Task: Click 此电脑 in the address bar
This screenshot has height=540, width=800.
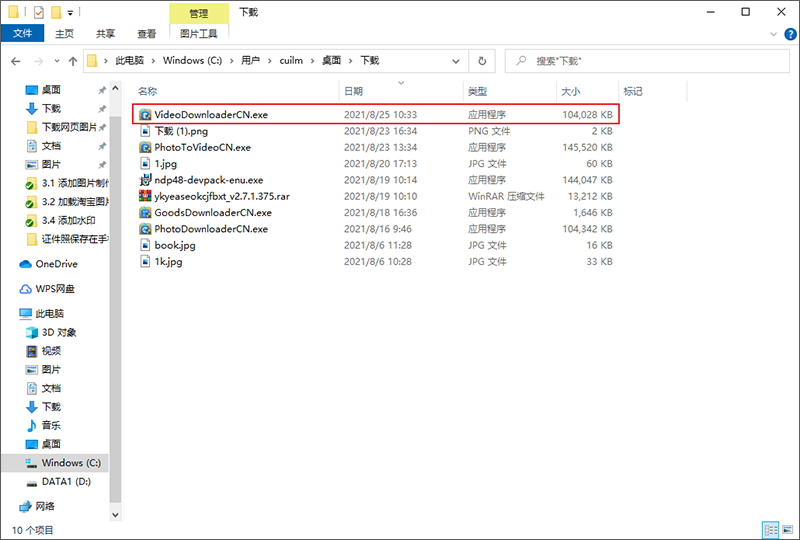Action: 130,60
